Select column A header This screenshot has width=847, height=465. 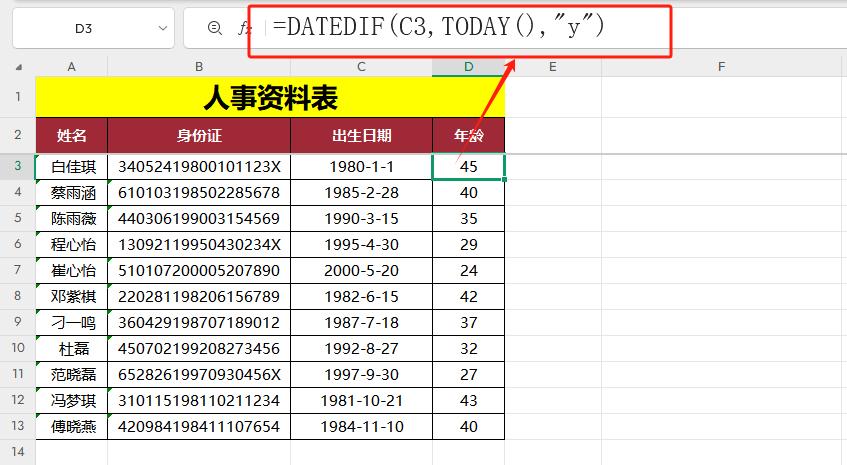pos(71,67)
